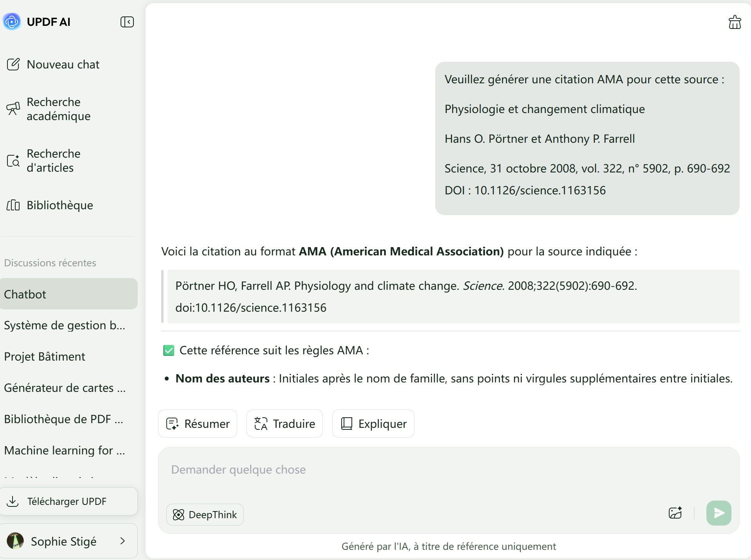Image resolution: width=751 pixels, height=560 pixels.
Task: Collapse the sidebar panel icon
Action: click(127, 22)
